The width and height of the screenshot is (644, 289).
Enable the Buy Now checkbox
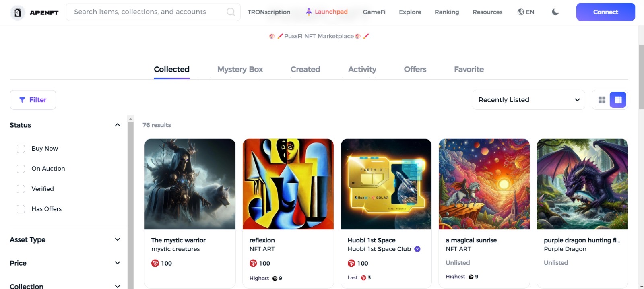21,149
